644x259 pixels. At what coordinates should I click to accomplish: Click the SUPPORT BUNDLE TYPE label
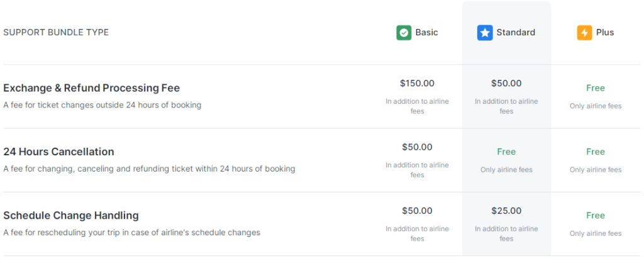pos(56,33)
